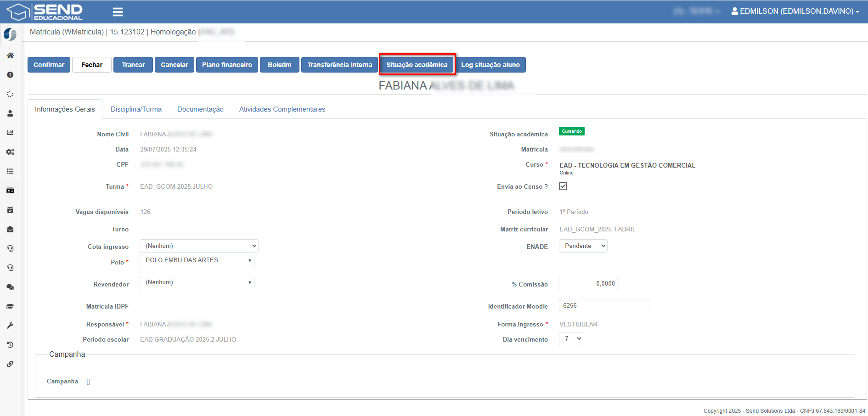Expand the Cota ingresso dropdown
868x416 pixels.
(199, 246)
